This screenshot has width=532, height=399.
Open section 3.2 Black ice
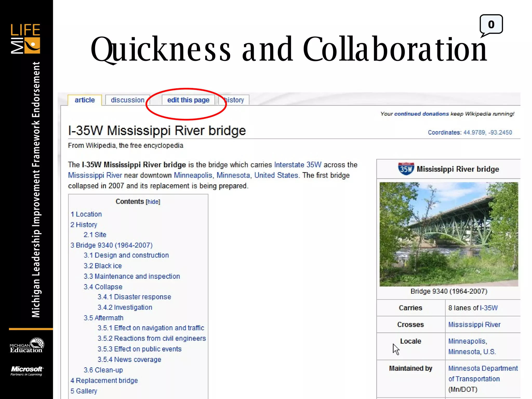click(x=103, y=266)
